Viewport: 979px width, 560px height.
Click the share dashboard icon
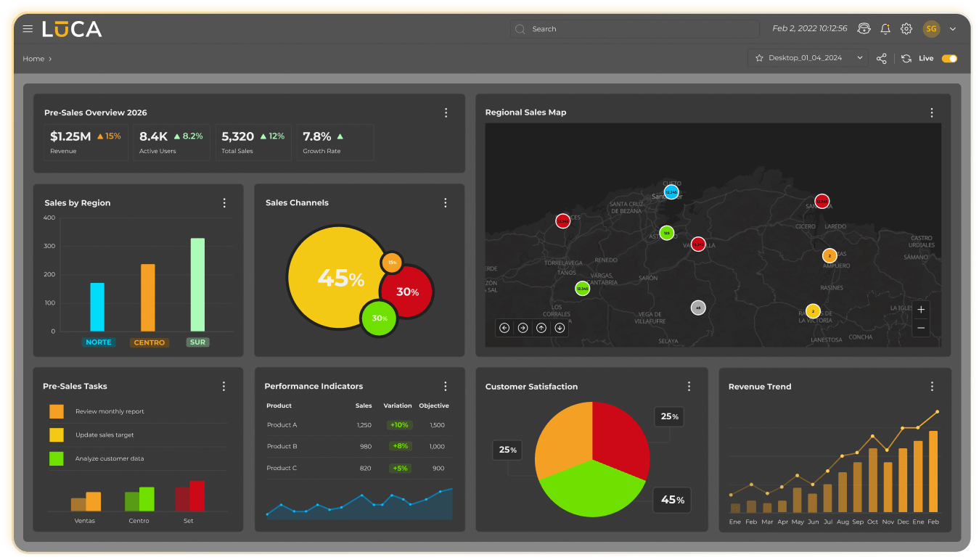881,59
